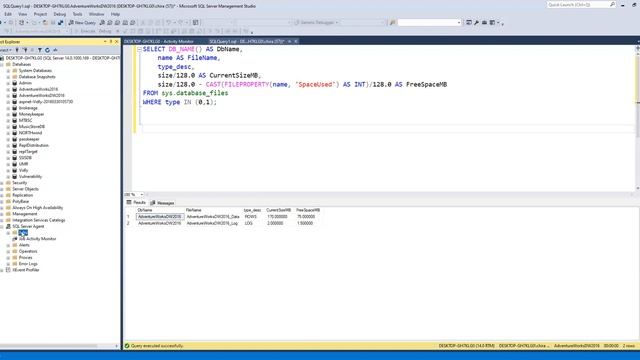Image resolution: width=640 pixels, height=360 pixels.
Task: Select the Error Logs folder
Action: pyautogui.click(x=28, y=264)
